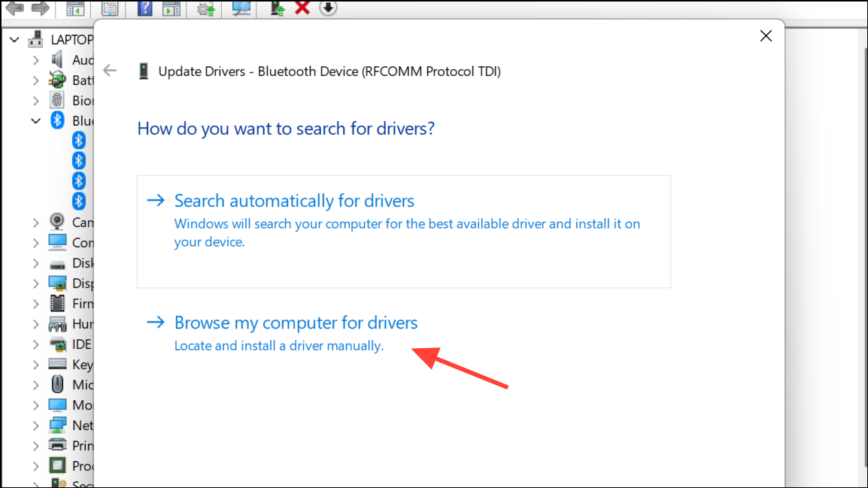
Task: Select the Biometric fingerprint category icon
Action: [57, 100]
